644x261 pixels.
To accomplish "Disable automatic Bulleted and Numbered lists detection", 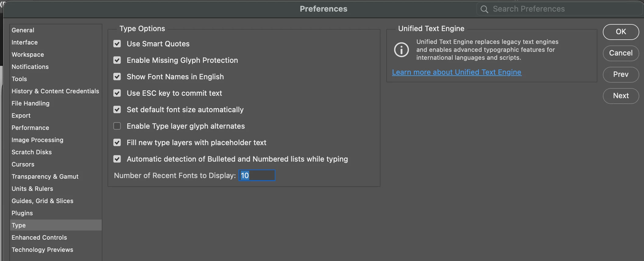I will click(117, 159).
